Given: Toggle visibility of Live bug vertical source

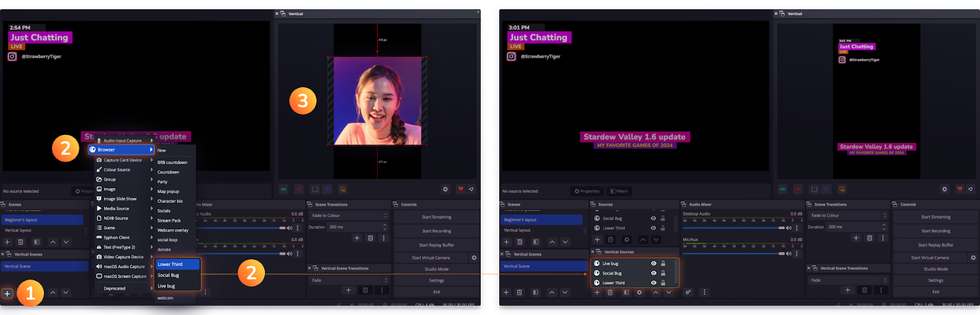Looking at the screenshot, I should coord(654,264).
